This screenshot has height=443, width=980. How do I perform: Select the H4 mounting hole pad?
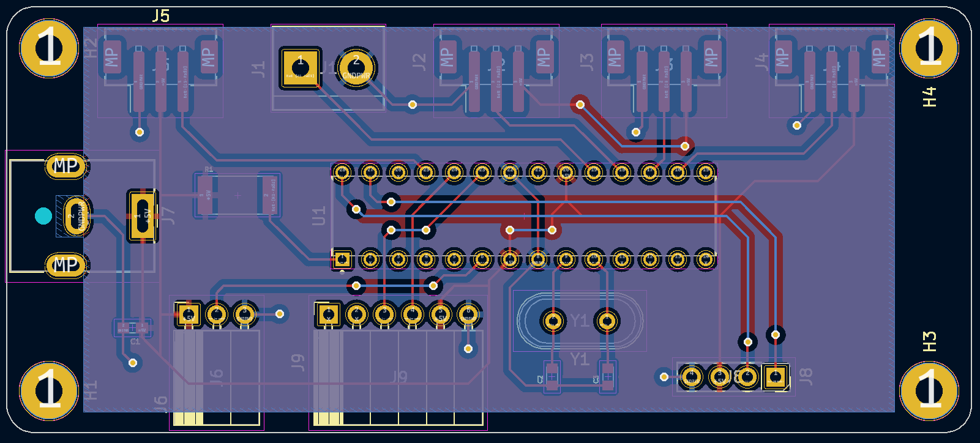coord(929,48)
